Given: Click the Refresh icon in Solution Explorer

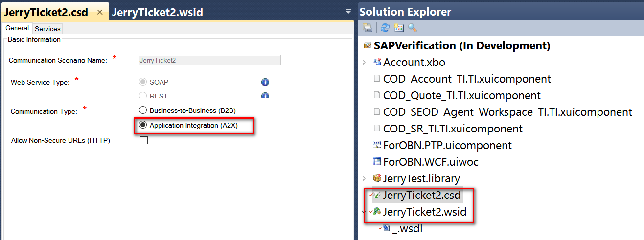Looking at the screenshot, I should pyautogui.click(x=385, y=28).
